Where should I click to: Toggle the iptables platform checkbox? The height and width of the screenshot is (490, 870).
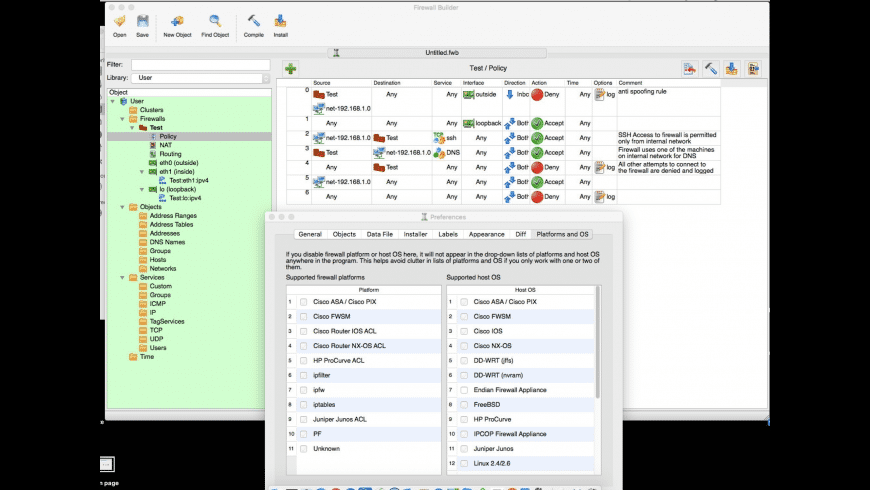point(304,405)
